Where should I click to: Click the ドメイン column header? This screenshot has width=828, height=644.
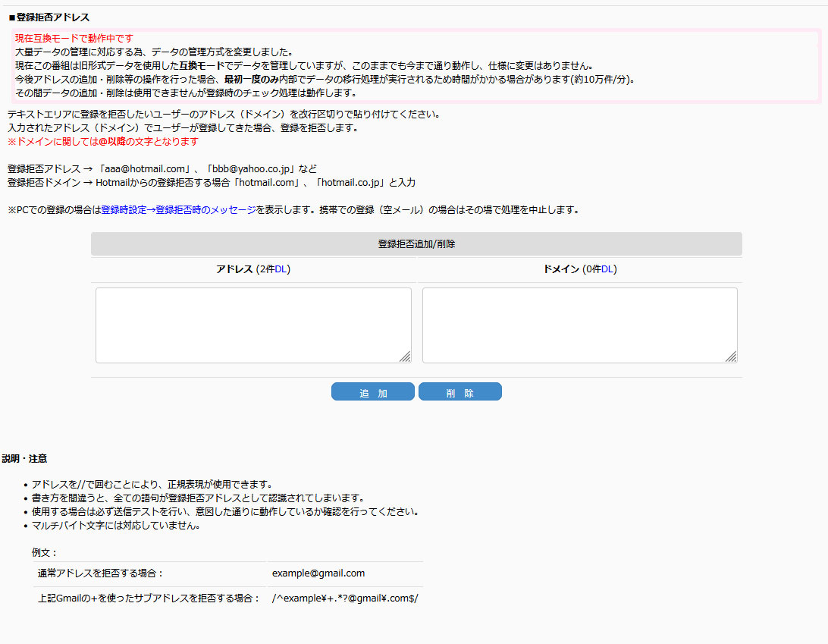[561, 269]
